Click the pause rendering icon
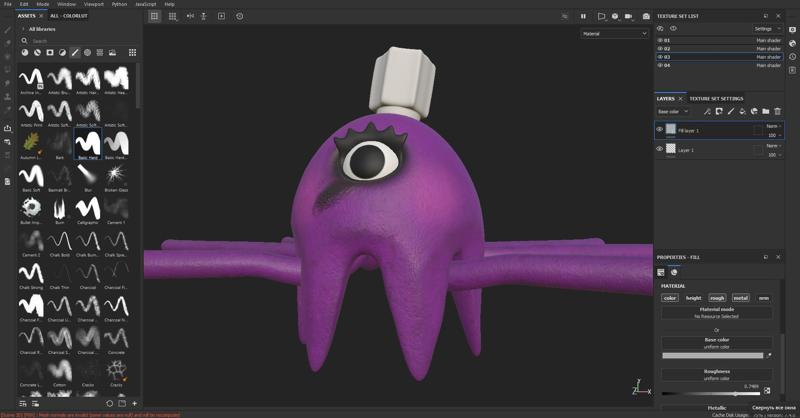Viewport: 800px width, 418px height. (x=583, y=16)
